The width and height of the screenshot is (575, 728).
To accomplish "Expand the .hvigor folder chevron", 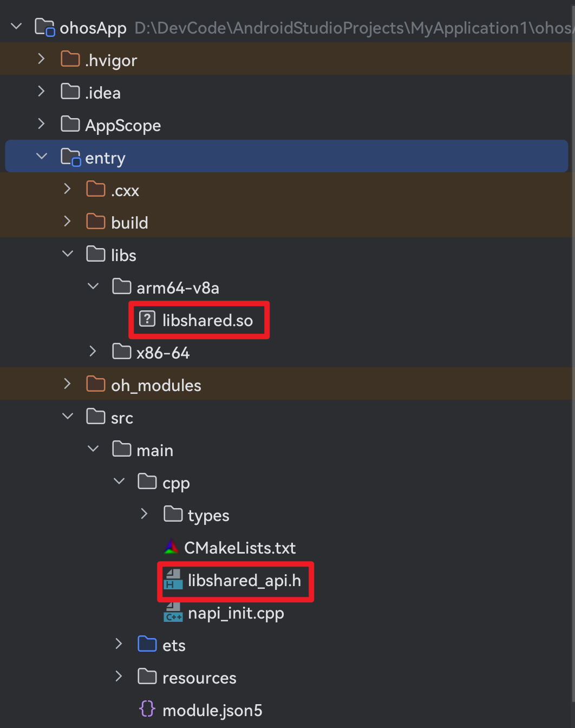I will point(42,58).
